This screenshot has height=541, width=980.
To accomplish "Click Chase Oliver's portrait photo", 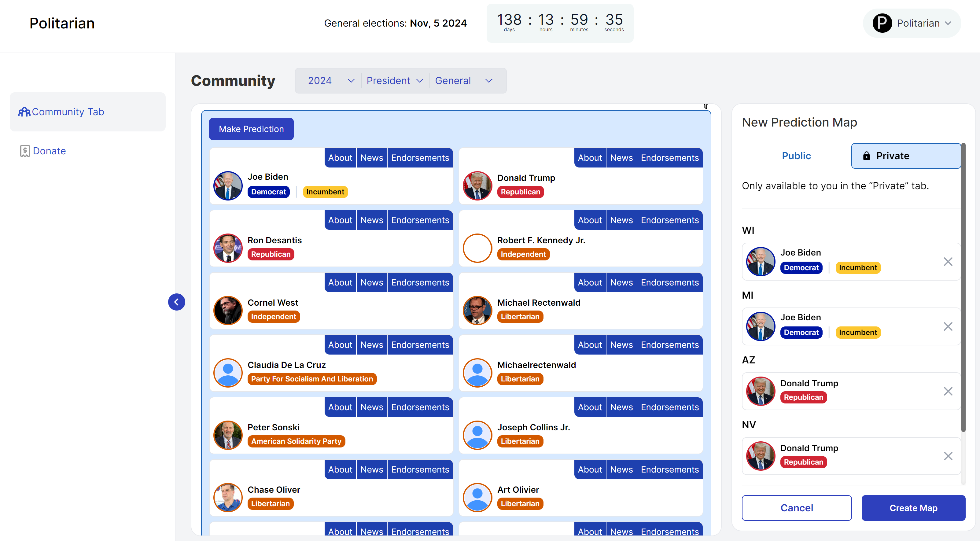I will click(x=228, y=498).
